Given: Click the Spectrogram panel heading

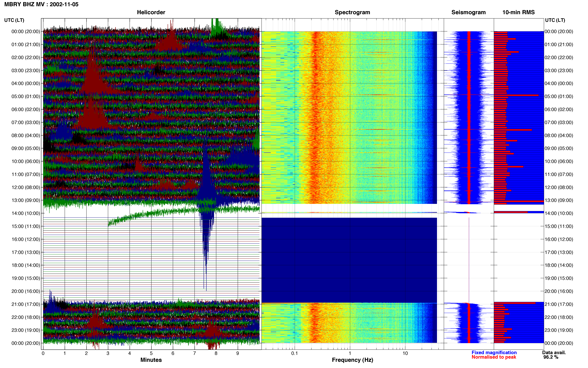Looking at the screenshot, I should click(x=352, y=12).
